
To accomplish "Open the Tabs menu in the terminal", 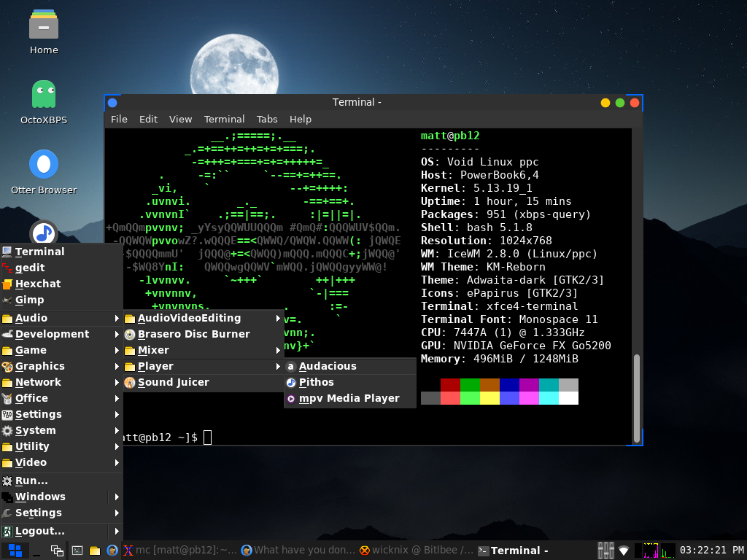I will click(267, 119).
